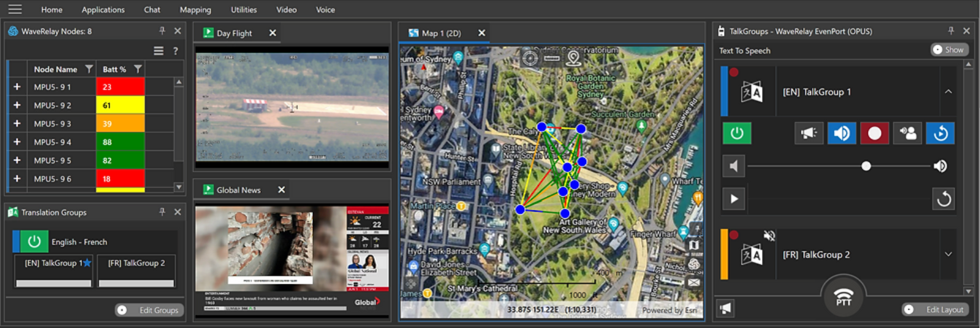Click the Edit Layout button
Screen dimensions: 980x328
[x=936, y=310]
